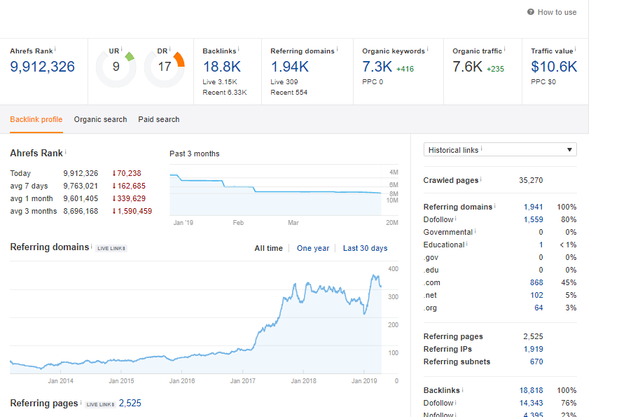Click the +416 organic keywords change
The image size is (640, 417).
(405, 69)
